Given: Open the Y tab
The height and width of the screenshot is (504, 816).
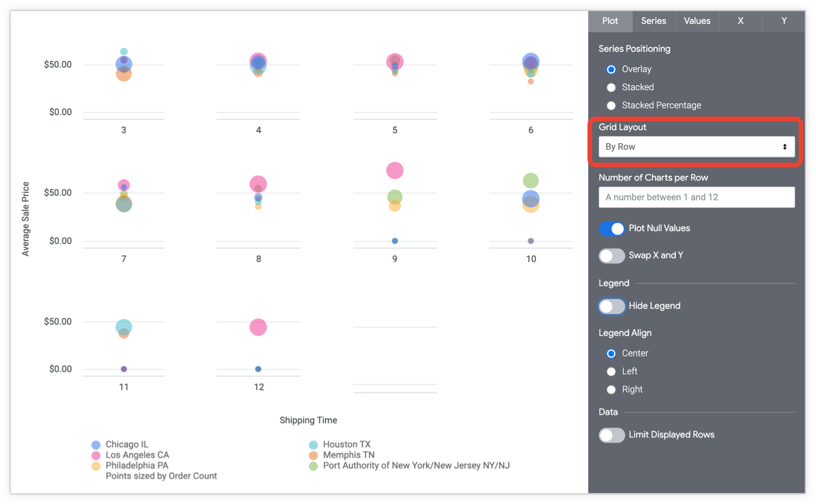Looking at the screenshot, I should [784, 21].
